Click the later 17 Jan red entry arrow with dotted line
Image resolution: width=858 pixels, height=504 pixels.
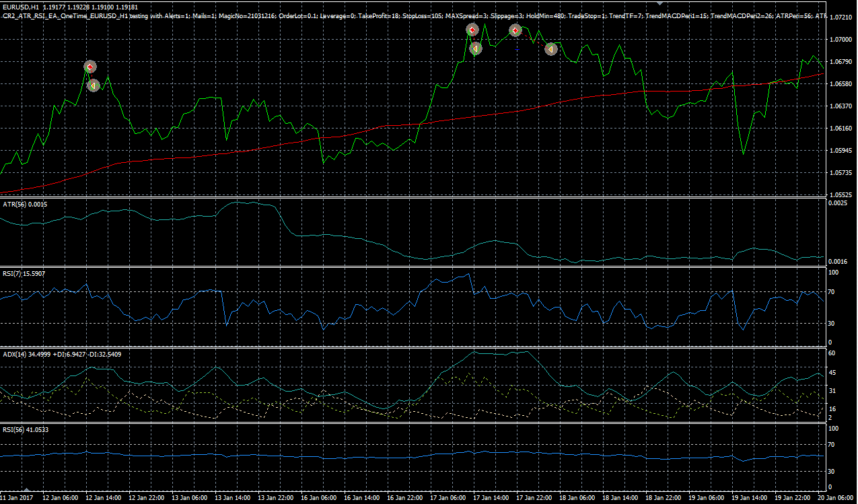click(x=515, y=30)
